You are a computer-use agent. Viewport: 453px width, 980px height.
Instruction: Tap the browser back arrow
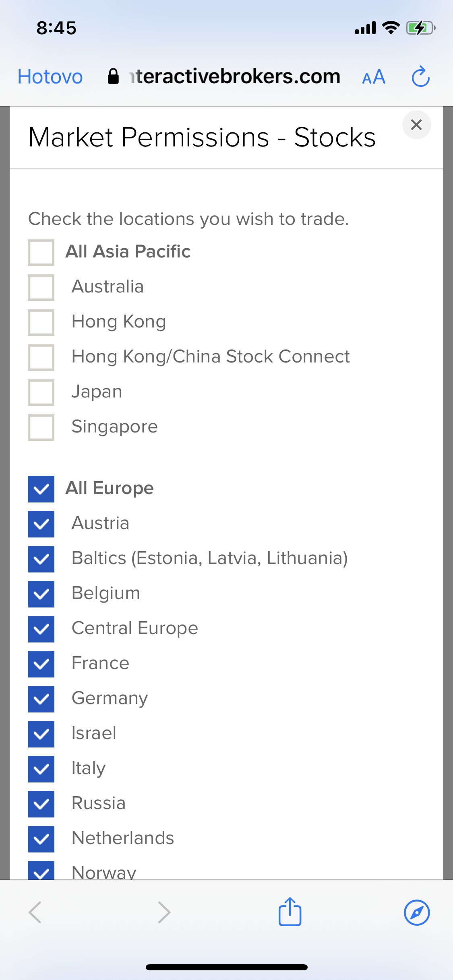click(x=35, y=912)
